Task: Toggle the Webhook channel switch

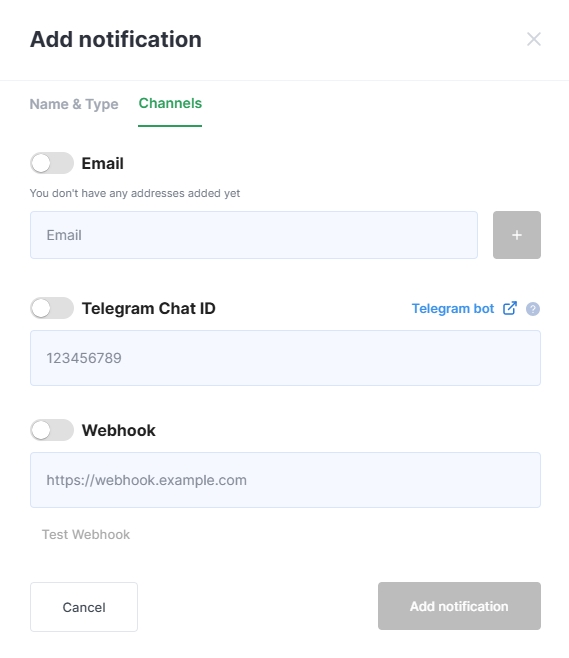Action: (52, 430)
